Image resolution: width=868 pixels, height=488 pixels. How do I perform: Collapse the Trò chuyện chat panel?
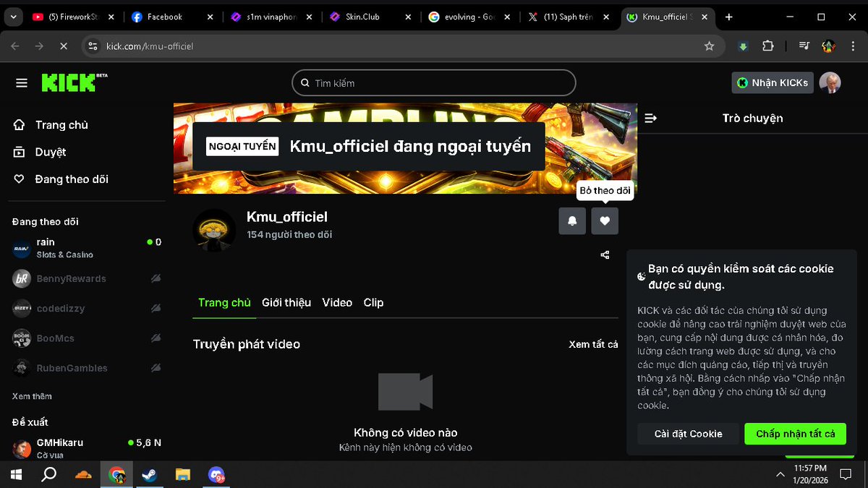coord(650,118)
